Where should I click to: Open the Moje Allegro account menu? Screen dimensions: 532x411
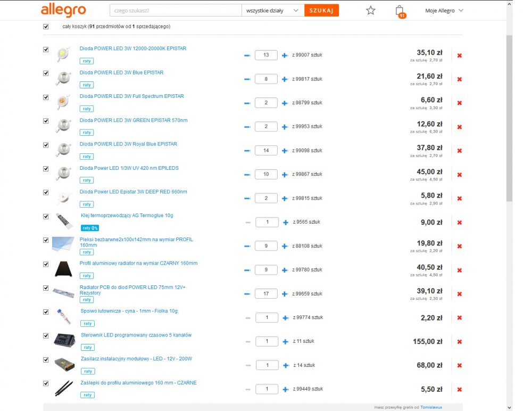click(x=444, y=11)
